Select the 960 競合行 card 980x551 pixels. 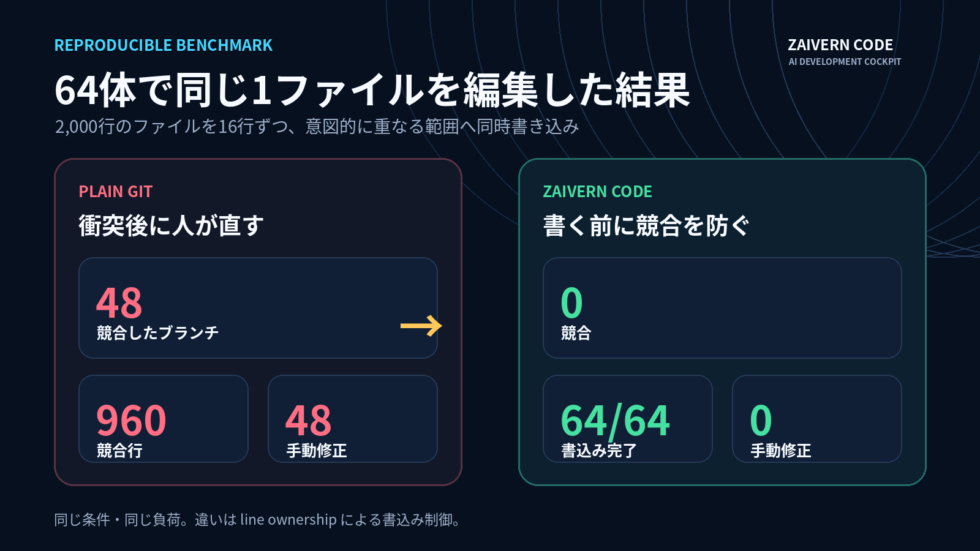click(164, 419)
